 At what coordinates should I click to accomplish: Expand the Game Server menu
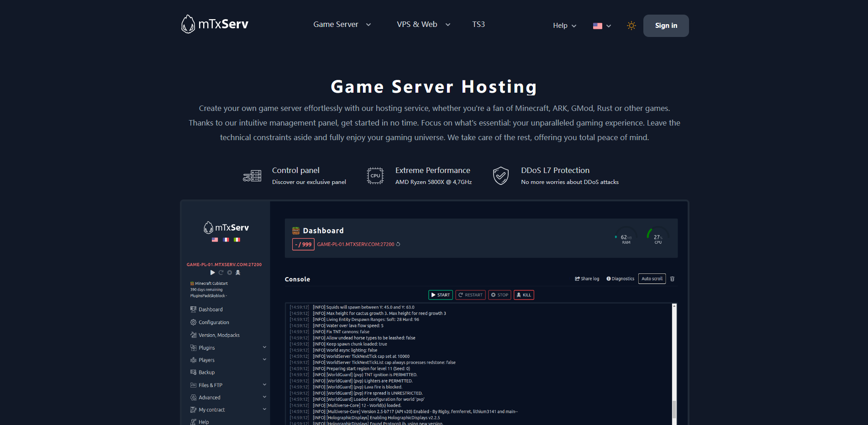tap(342, 24)
